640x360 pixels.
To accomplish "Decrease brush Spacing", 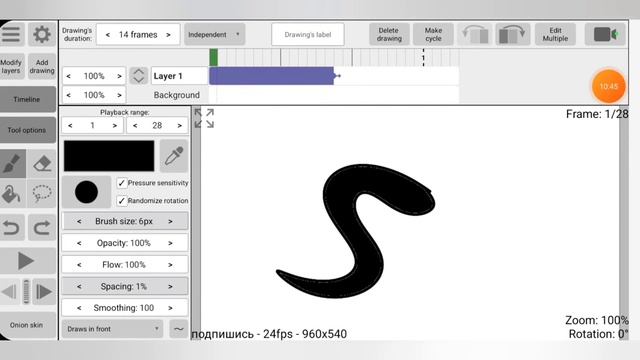I will (79, 287).
